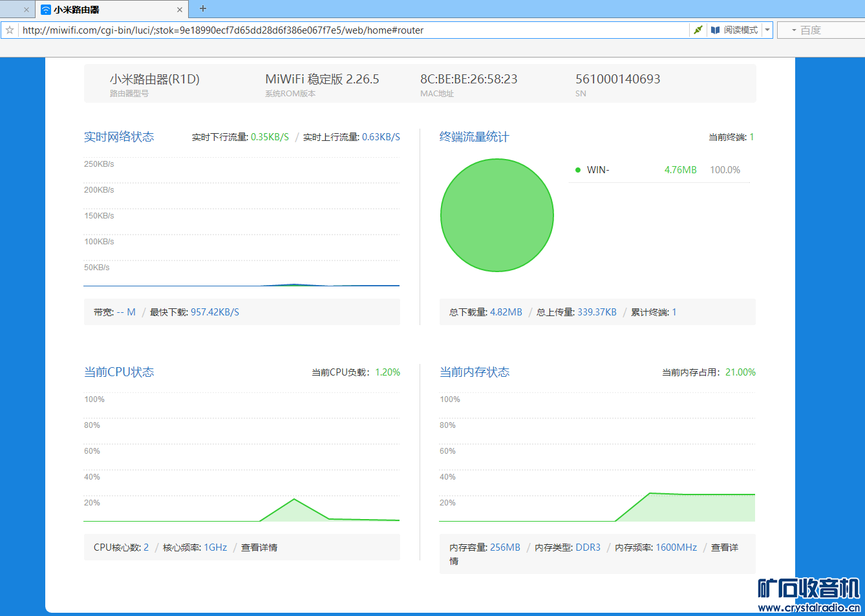The height and width of the screenshot is (616, 865).
Task: Open the Baidu search engine dropdown
Action: point(794,30)
